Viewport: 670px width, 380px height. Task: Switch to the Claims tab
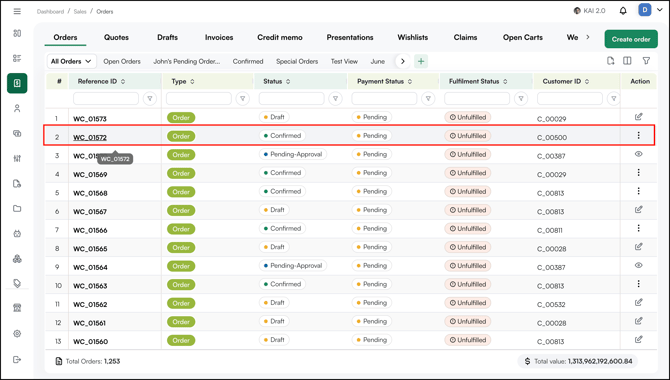click(465, 37)
